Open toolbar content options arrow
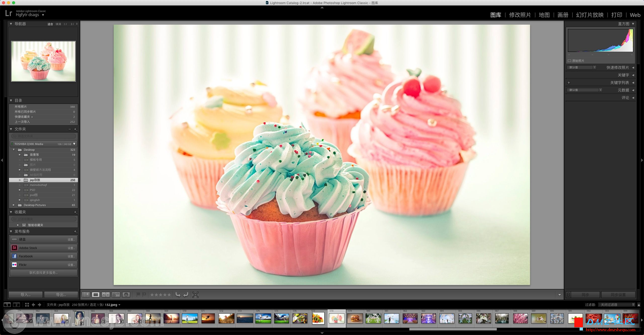The width and height of the screenshot is (644, 335). [559, 295]
